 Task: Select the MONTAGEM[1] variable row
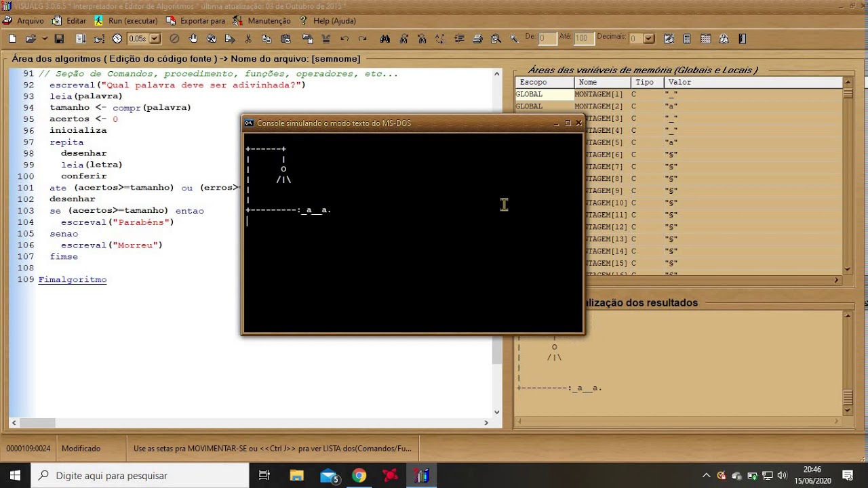(679, 94)
